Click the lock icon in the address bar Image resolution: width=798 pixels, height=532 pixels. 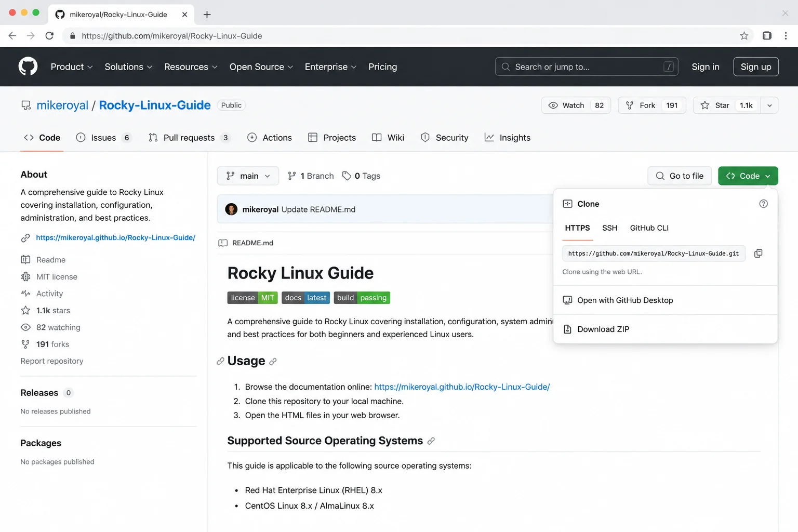click(72, 36)
